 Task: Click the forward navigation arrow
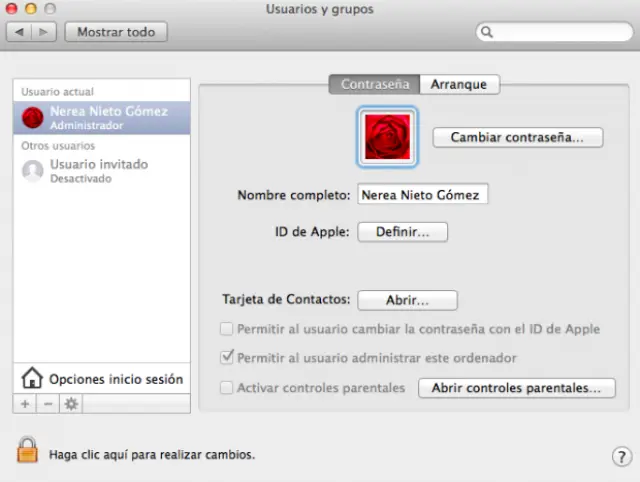[x=43, y=32]
